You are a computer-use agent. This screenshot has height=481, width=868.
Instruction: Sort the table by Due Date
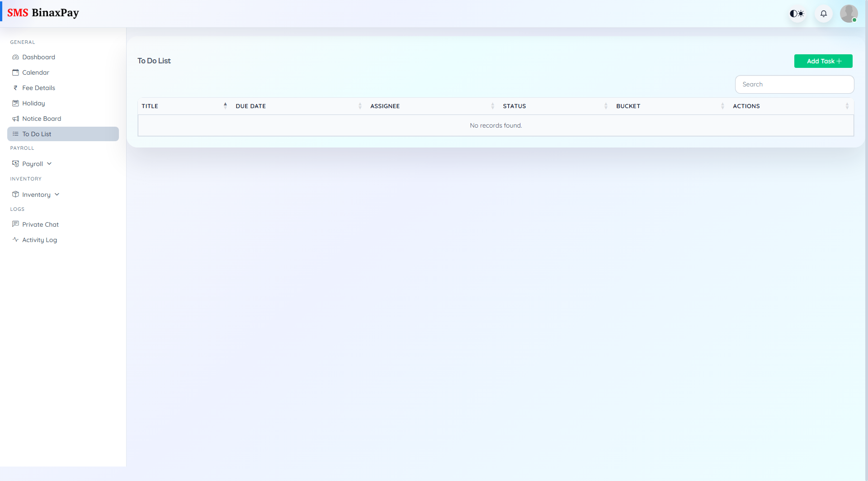(x=360, y=105)
